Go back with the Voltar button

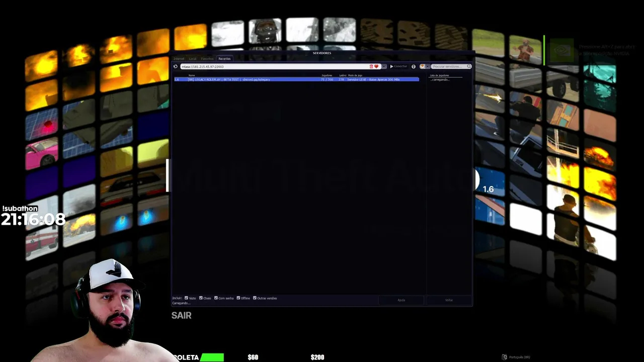click(449, 300)
